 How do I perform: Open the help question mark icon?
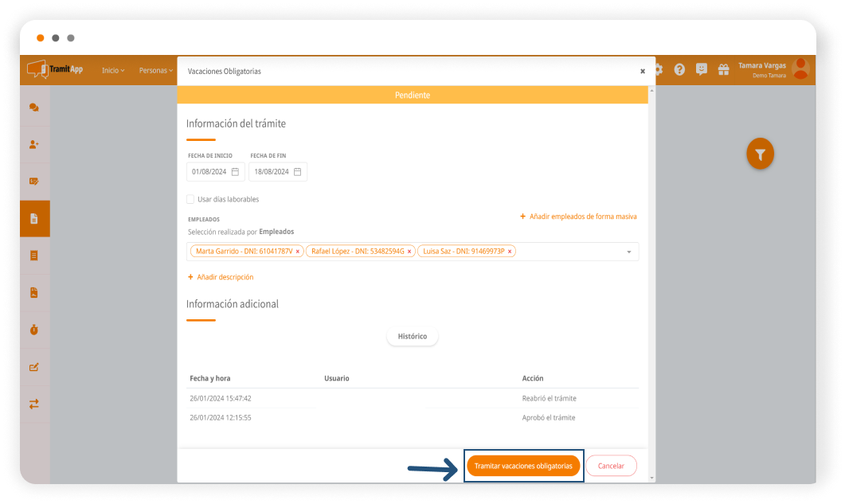point(679,70)
